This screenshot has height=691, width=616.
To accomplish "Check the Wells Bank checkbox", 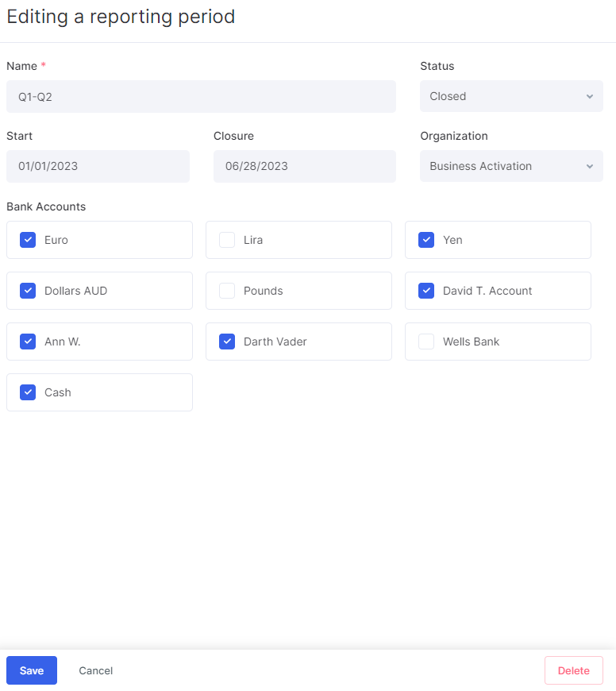I will tap(426, 342).
